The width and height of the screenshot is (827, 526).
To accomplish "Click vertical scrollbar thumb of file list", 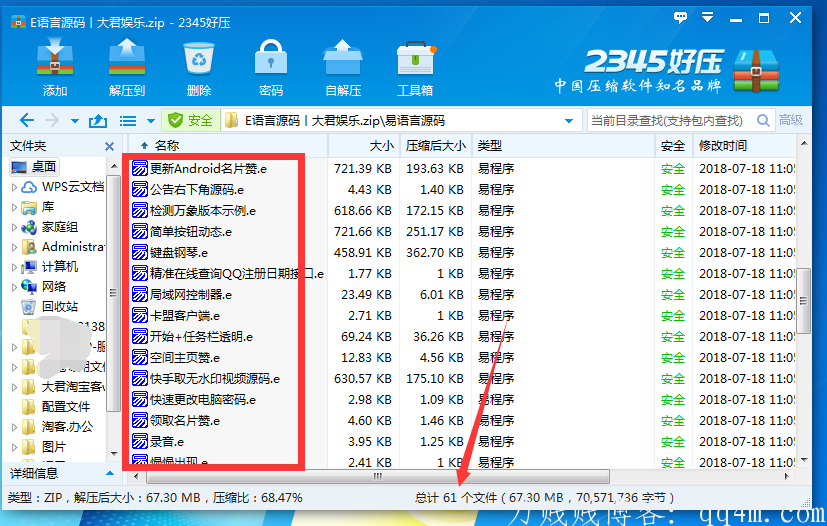I will point(803,301).
